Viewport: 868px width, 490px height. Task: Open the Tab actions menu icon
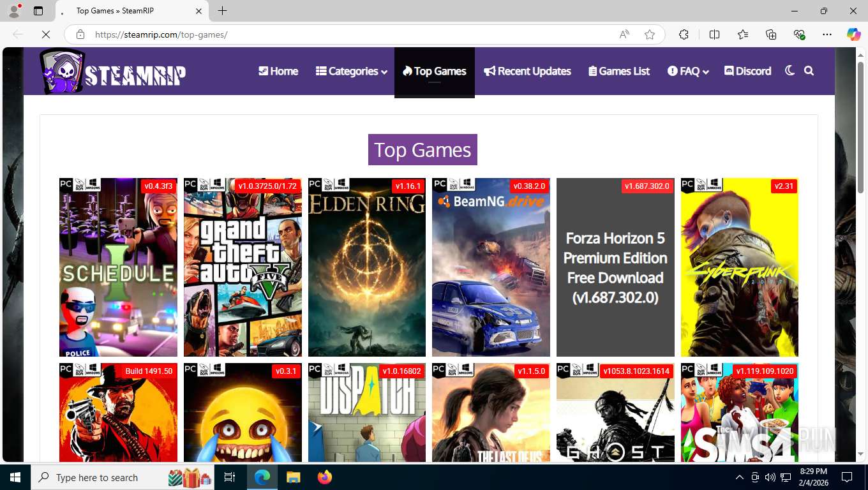[38, 11]
